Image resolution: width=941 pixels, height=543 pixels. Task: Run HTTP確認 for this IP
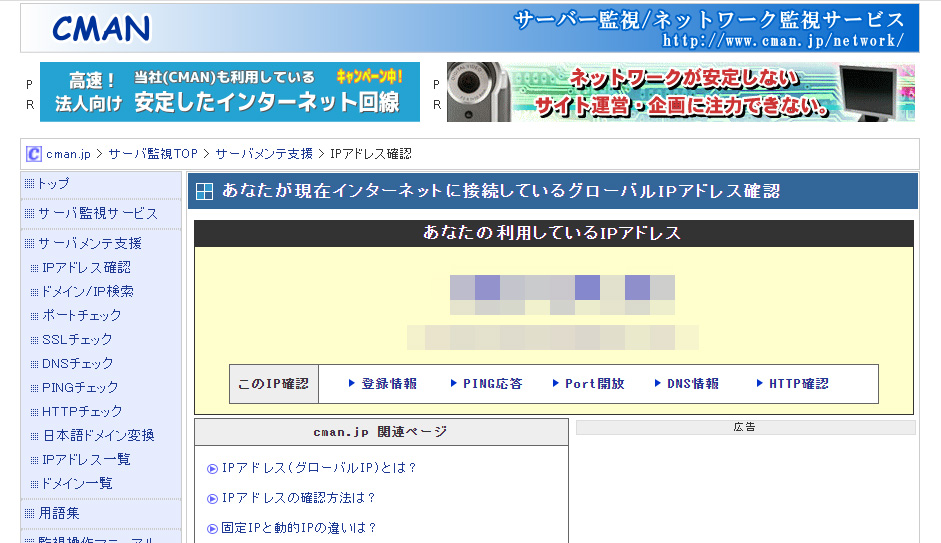click(799, 384)
